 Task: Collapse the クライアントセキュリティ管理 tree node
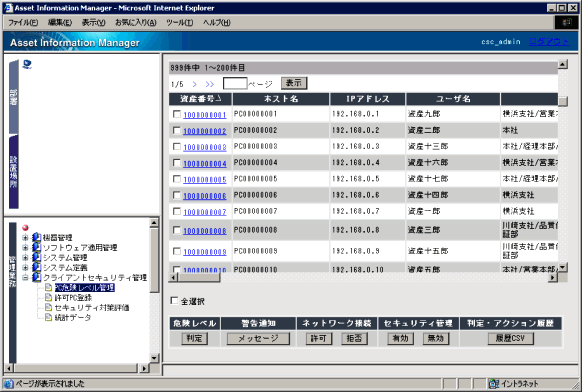pyautogui.click(x=25, y=277)
